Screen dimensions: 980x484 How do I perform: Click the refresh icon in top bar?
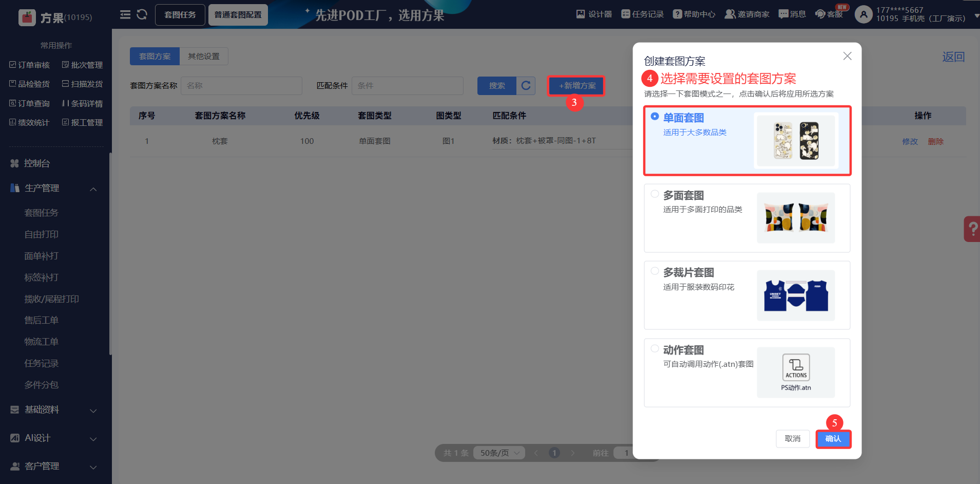click(x=142, y=14)
